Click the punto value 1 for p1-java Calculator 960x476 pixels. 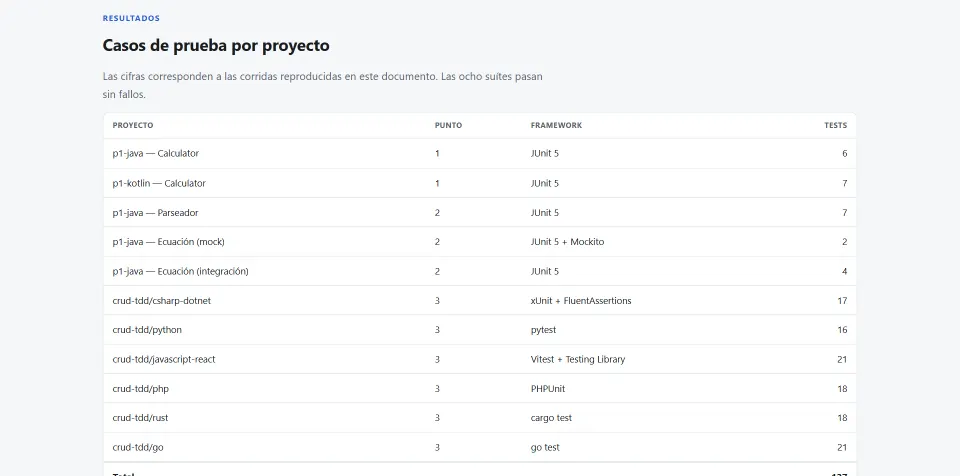click(x=437, y=154)
